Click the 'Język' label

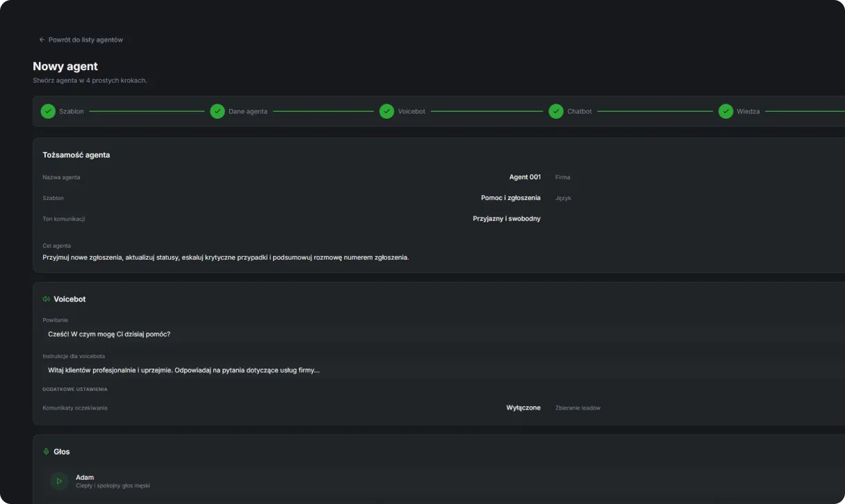tap(564, 198)
